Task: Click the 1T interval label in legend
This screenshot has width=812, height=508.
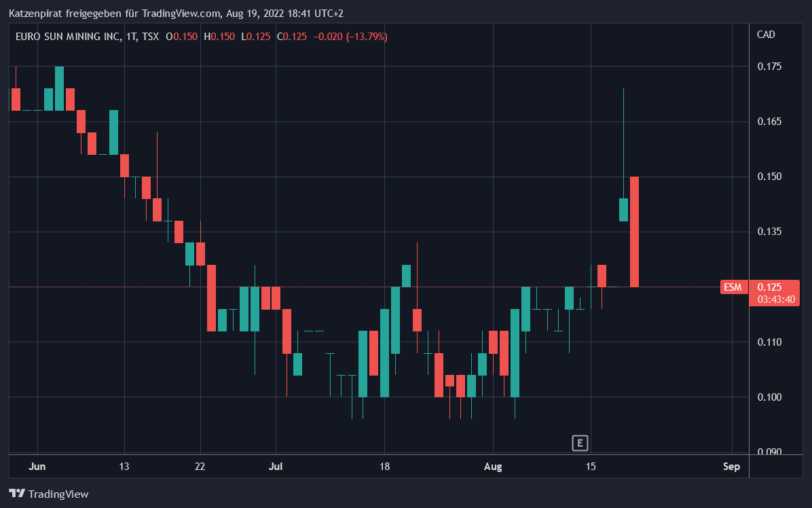Action: (x=132, y=37)
